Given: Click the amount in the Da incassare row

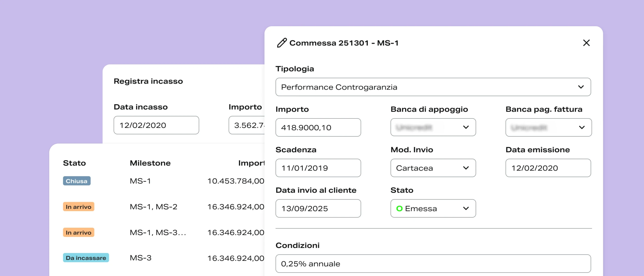Looking at the screenshot, I should tap(236, 258).
